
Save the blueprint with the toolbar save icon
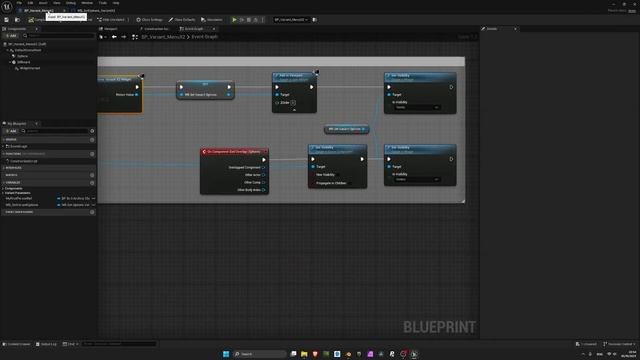coord(7,20)
